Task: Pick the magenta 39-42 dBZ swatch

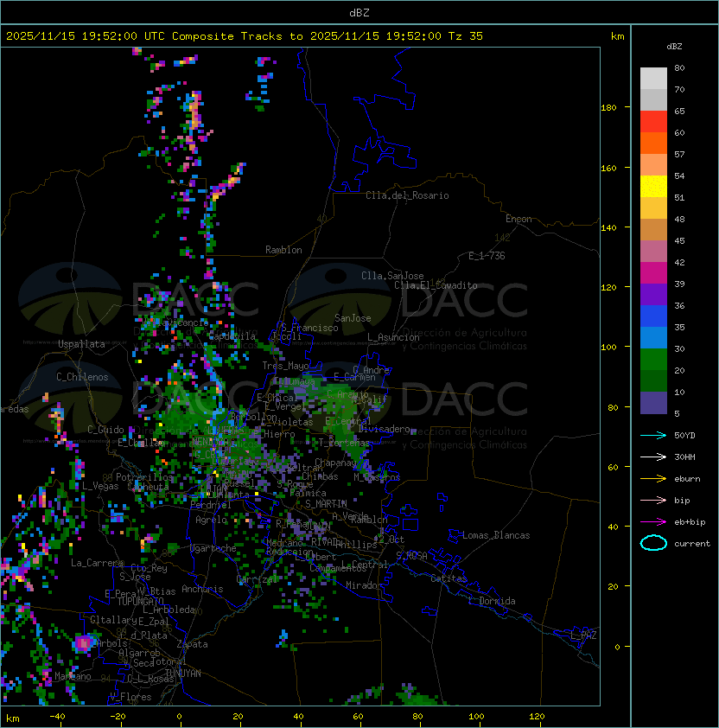Action: tap(653, 273)
